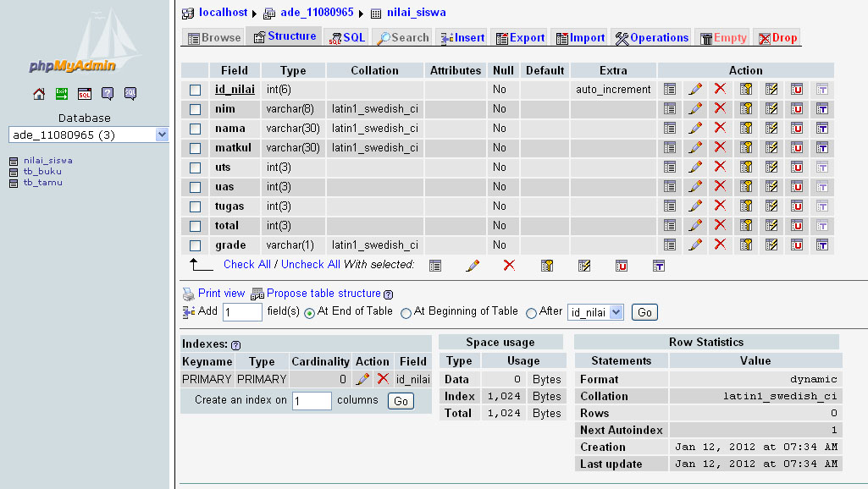868x489 pixels.
Task: Click the Add fields count input
Action: tap(242, 312)
